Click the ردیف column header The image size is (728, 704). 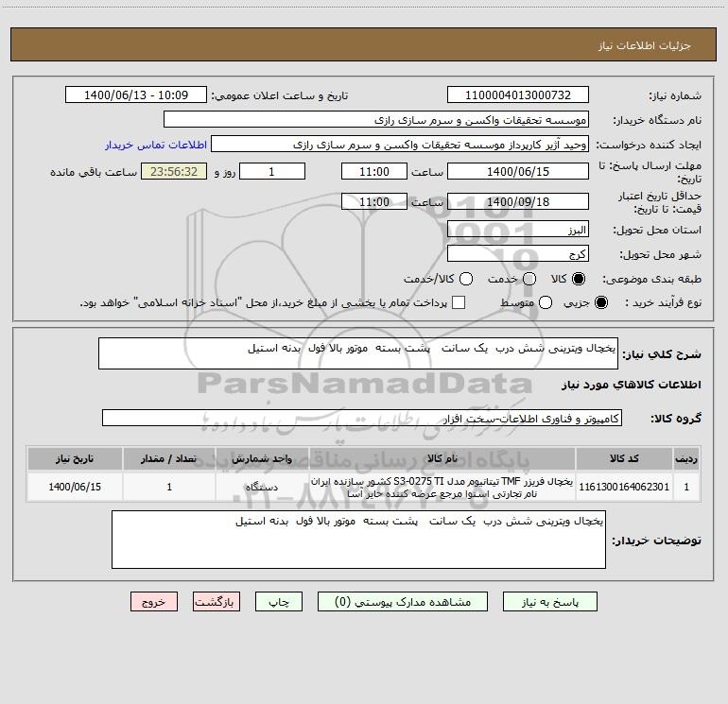click(686, 458)
